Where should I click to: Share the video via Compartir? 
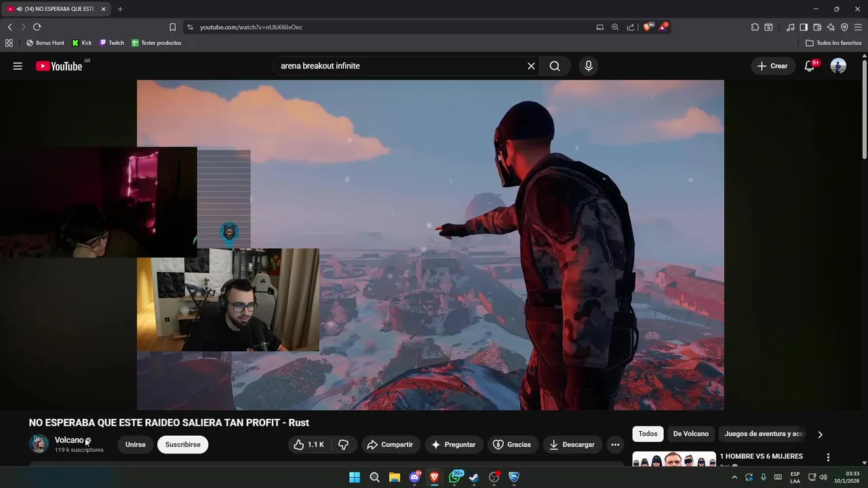pos(390,445)
